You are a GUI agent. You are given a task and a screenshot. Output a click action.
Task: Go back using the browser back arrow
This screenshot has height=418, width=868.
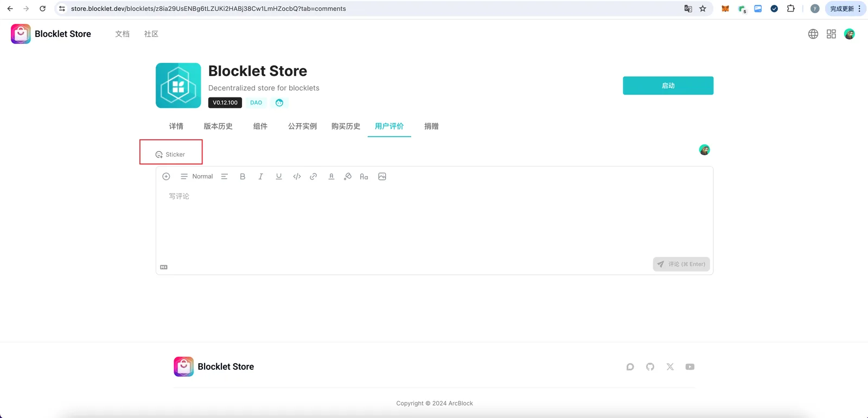pos(10,9)
